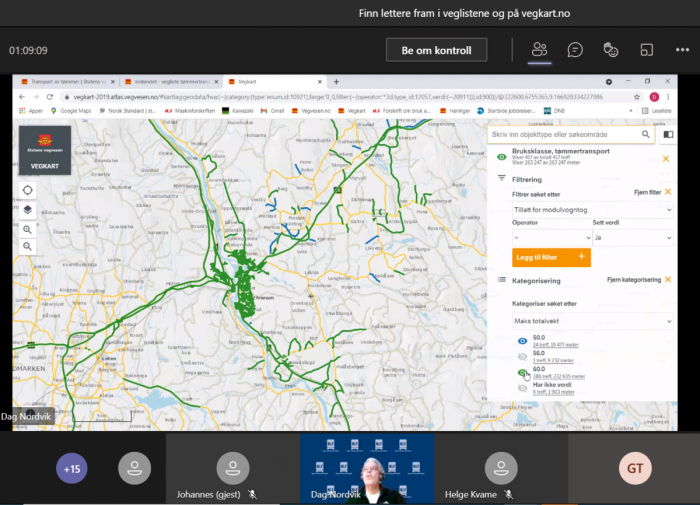700x505 pixels.
Task: Toggle visibility of Bruksklasse, tømmertransport layer
Action: [x=502, y=157]
